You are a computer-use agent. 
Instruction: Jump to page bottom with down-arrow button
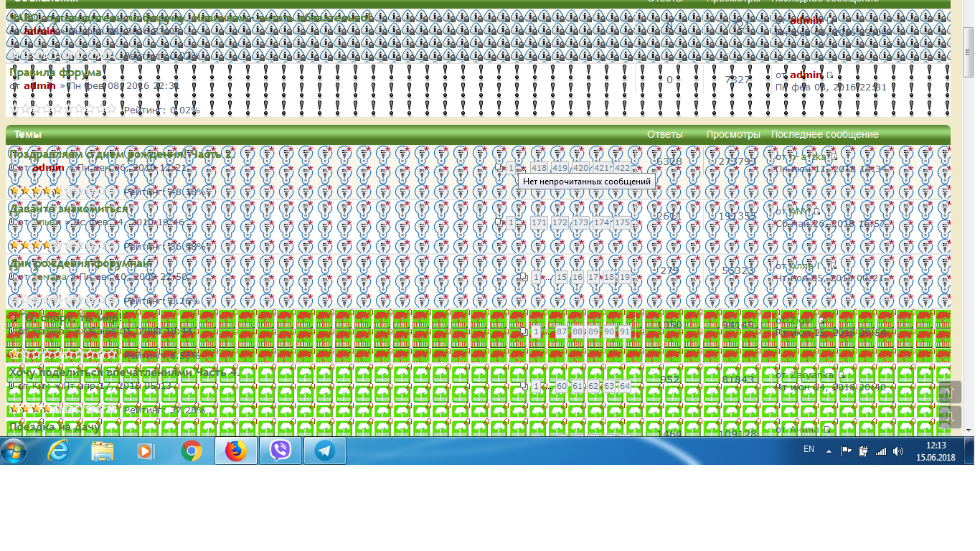pos(950,417)
